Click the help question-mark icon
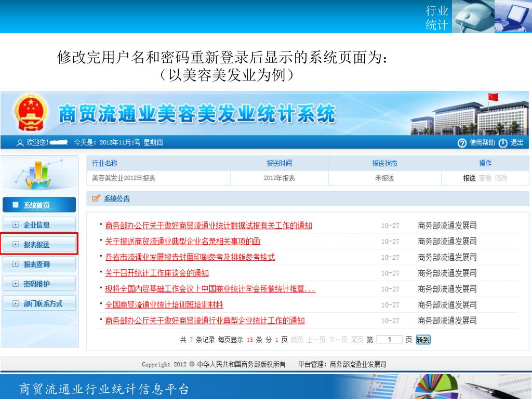 462,143
